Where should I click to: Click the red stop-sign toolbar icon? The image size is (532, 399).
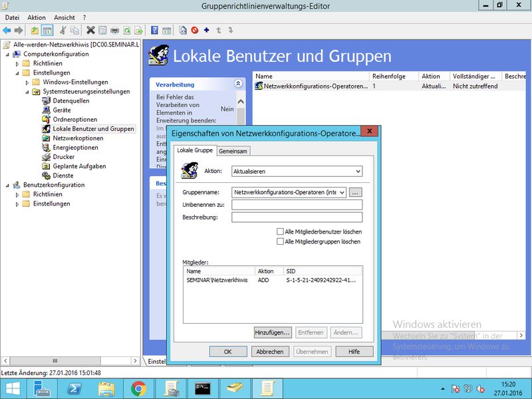pos(195,31)
